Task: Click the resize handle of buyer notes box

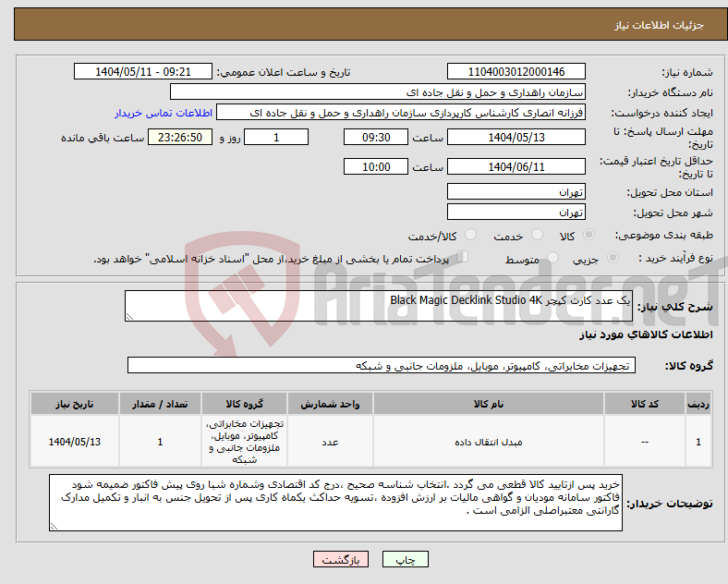Action: click(x=54, y=527)
